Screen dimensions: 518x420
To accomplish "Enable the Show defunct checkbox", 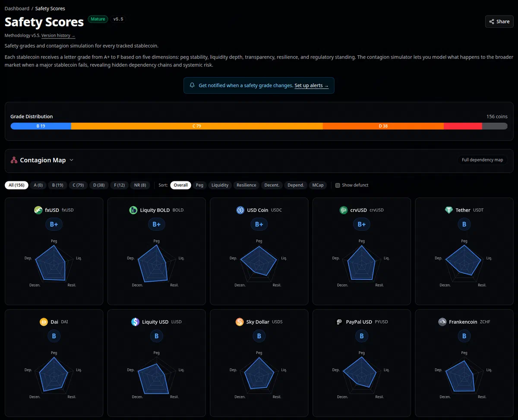I will (338, 185).
